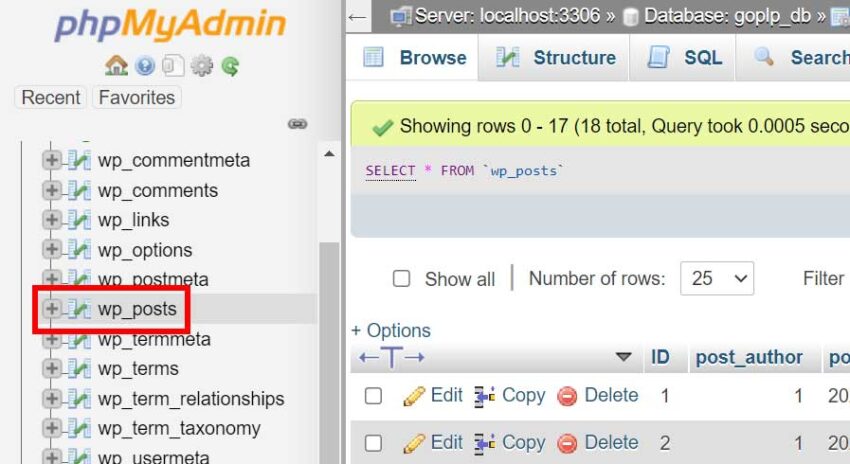Click the Copy icon for row 1
Viewport: 850px width, 464px height.
point(485,396)
